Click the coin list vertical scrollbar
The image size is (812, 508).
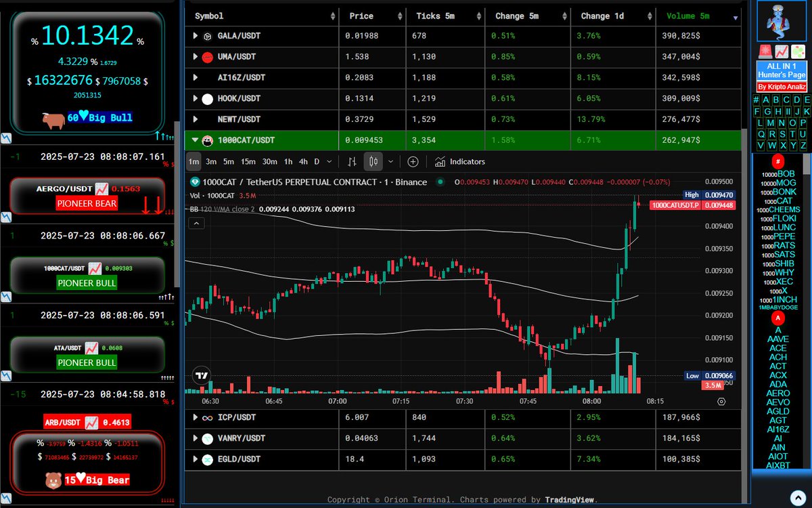tap(806, 312)
